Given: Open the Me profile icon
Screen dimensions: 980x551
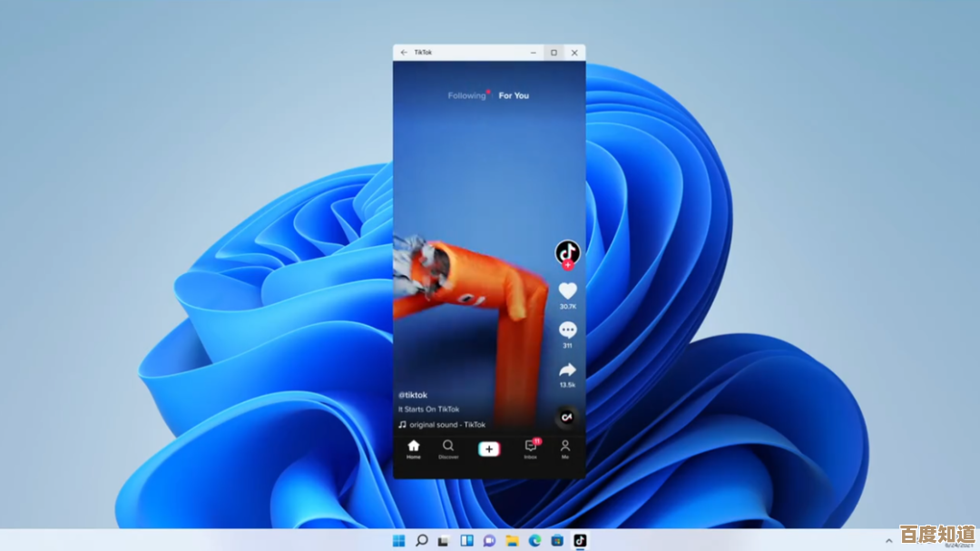Looking at the screenshot, I should click(563, 448).
